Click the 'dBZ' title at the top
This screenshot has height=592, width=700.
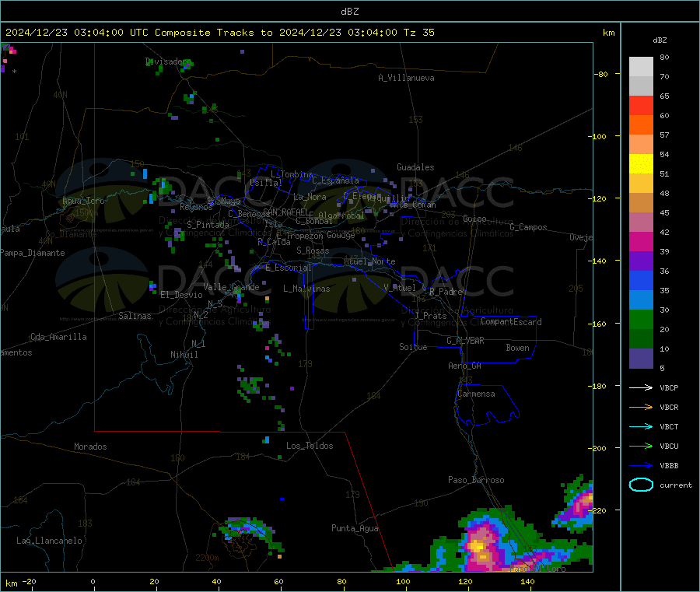tap(349, 12)
